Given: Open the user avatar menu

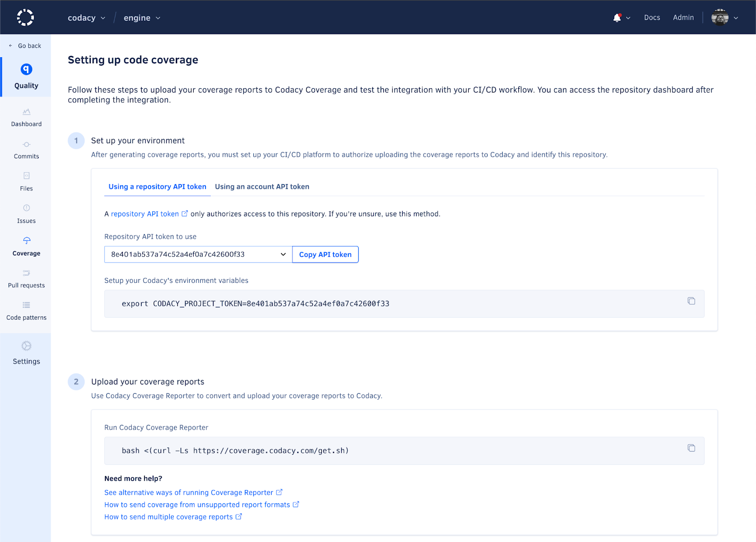Looking at the screenshot, I should pos(720,17).
